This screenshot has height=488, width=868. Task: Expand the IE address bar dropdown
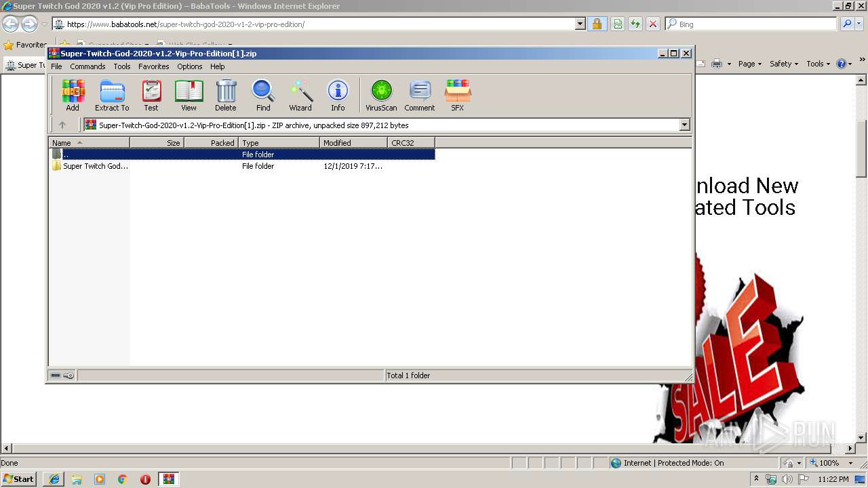coord(580,24)
